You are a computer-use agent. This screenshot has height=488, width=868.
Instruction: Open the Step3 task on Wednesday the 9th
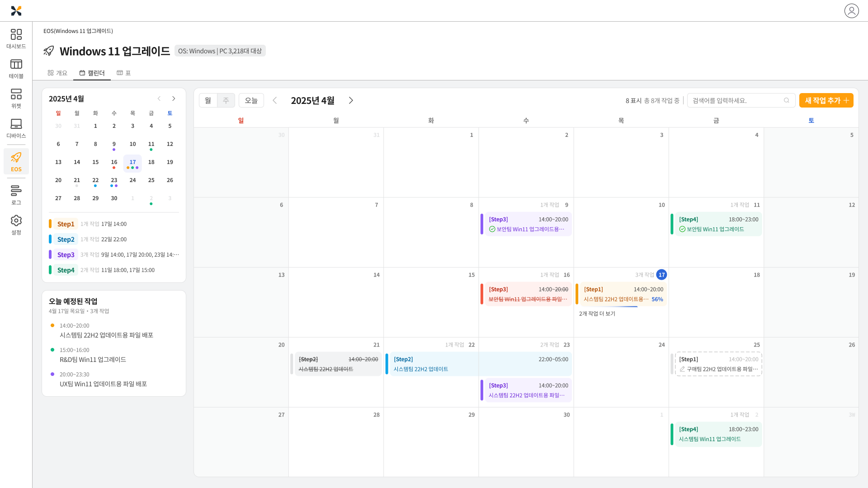pos(526,224)
